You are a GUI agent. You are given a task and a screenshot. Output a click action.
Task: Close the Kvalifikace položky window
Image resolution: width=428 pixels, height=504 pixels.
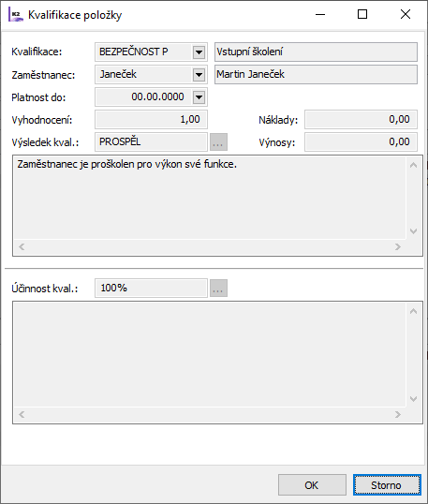click(406, 14)
